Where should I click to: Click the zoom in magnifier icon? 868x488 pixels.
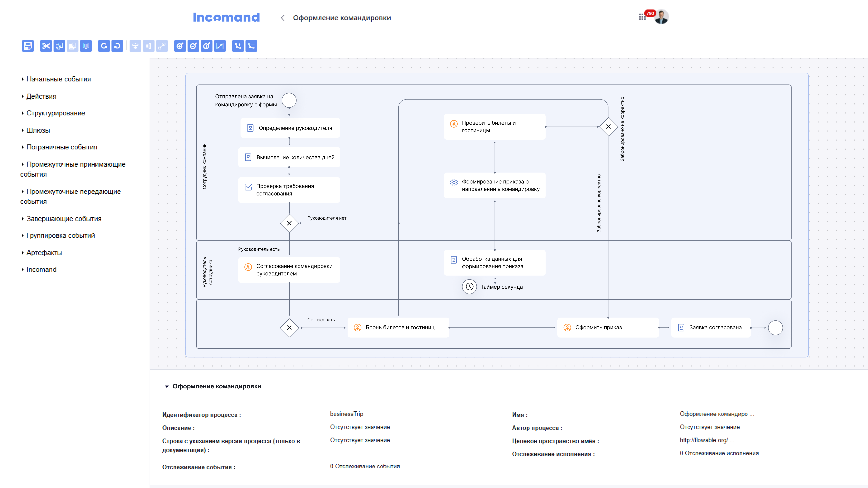coord(180,46)
